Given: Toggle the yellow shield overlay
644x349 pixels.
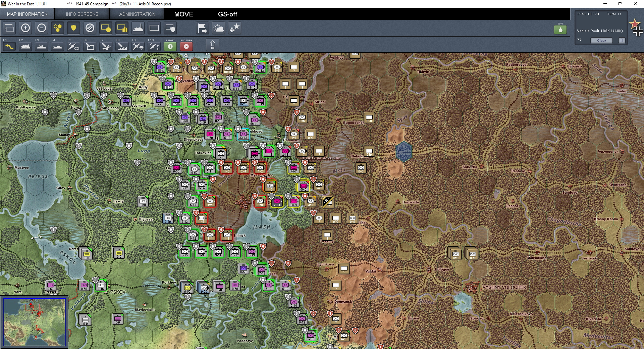Looking at the screenshot, I should click(74, 28).
